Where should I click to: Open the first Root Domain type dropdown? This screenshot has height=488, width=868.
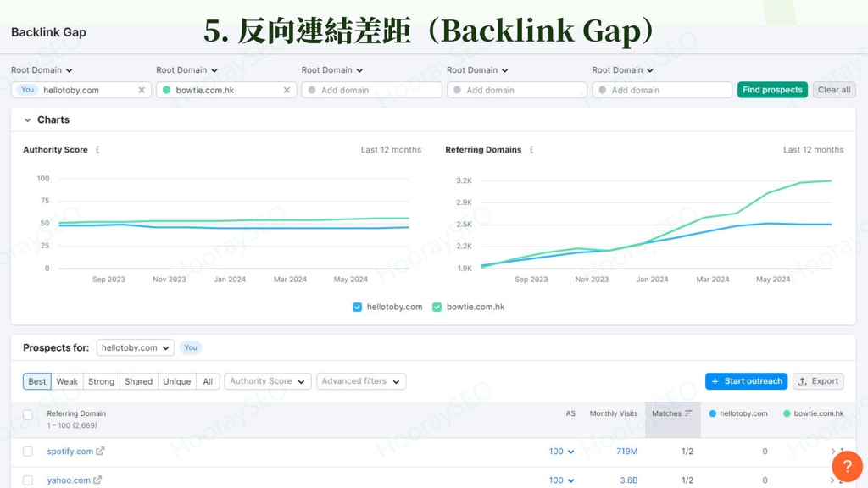41,70
